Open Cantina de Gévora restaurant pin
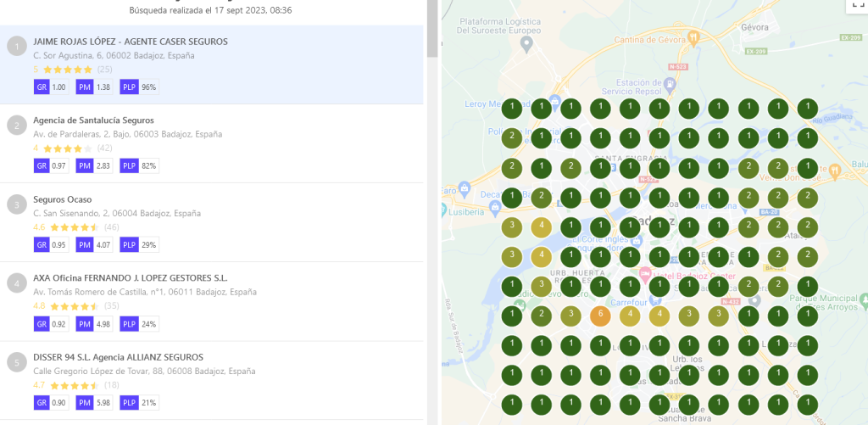The width and height of the screenshot is (868, 425). 693,37
